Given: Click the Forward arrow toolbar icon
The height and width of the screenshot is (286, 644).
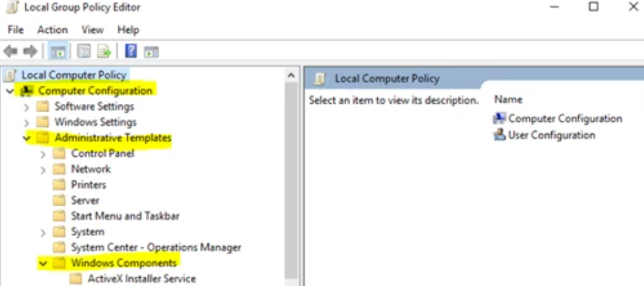Looking at the screenshot, I should [30, 52].
